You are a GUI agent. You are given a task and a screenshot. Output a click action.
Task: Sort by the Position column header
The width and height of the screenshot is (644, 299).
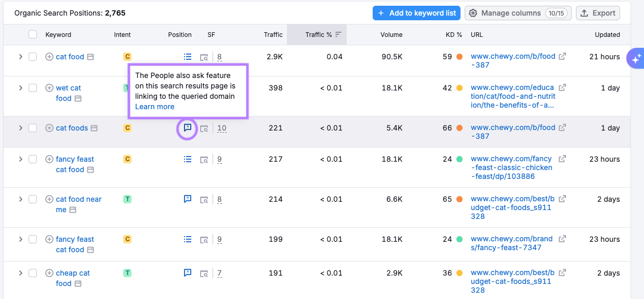[x=180, y=35]
